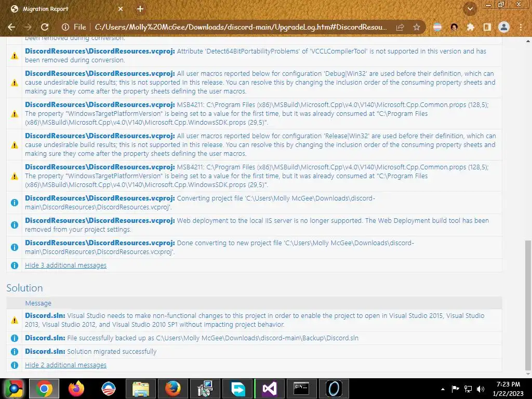Viewport: 532px width, 399px height.
Task: Click scrollbar up arrow
Action: coord(528,41)
